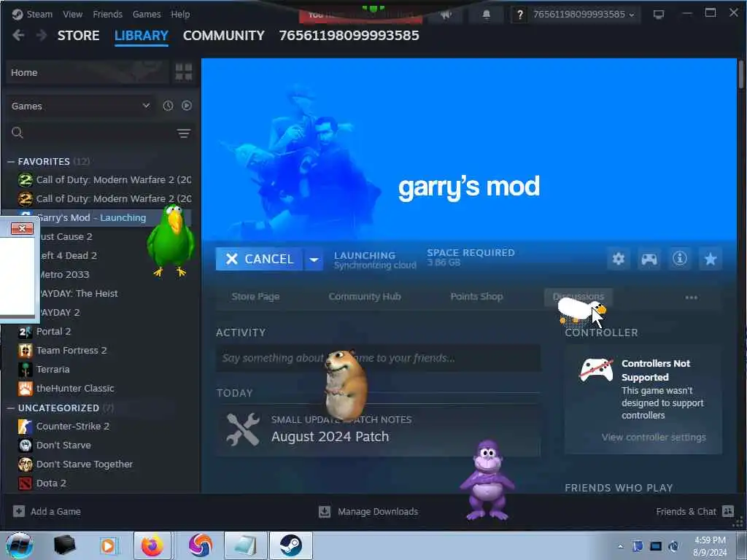Open the account name dropdown
This screenshot has height=560, width=747.
(583, 15)
